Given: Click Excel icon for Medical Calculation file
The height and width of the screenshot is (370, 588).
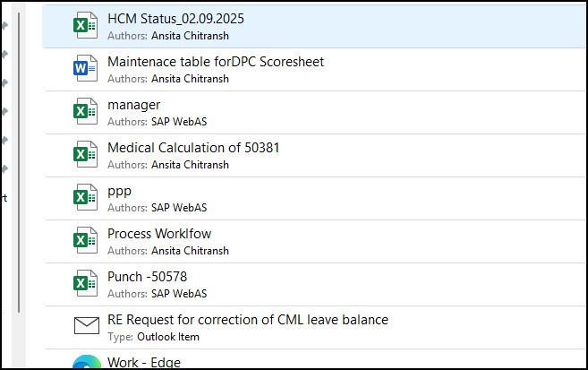Looking at the screenshot, I should [x=86, y=155].
